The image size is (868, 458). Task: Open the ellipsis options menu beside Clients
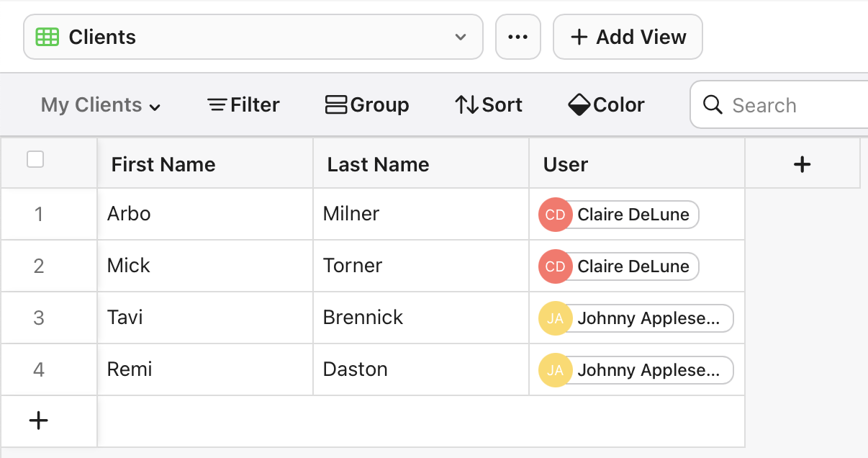point(518,36)
